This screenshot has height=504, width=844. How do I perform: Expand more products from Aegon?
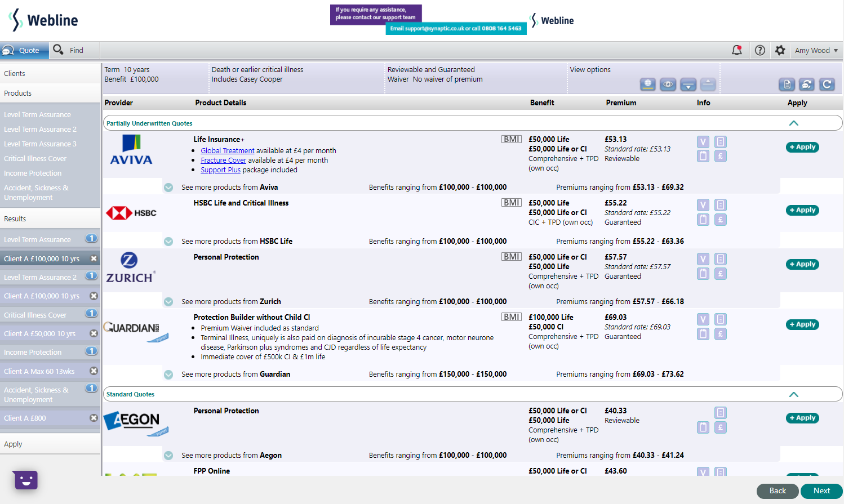click(x=168, y=456)
